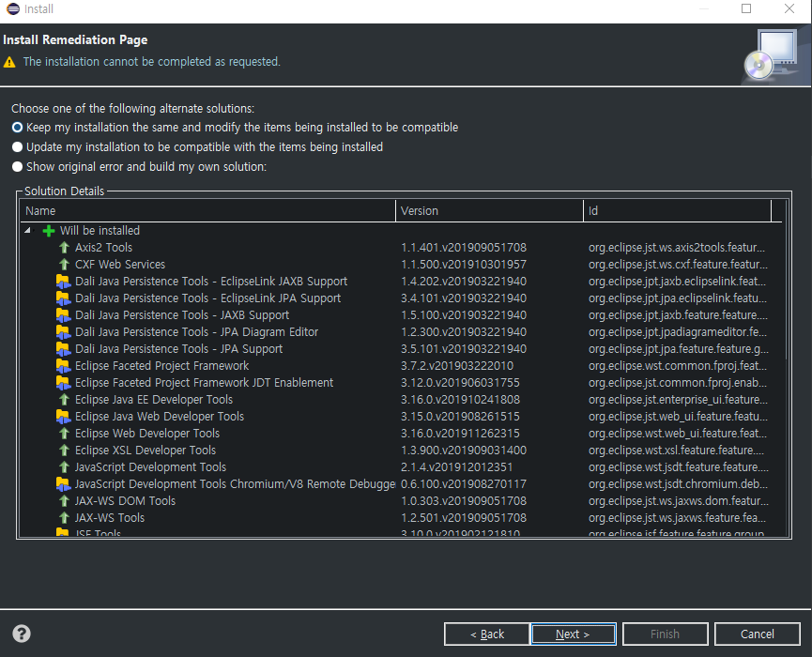Viewport: 812px width, 657px height.
Task: Select Eclipse XSL Developer Tools row
Action: click(402, 451)
